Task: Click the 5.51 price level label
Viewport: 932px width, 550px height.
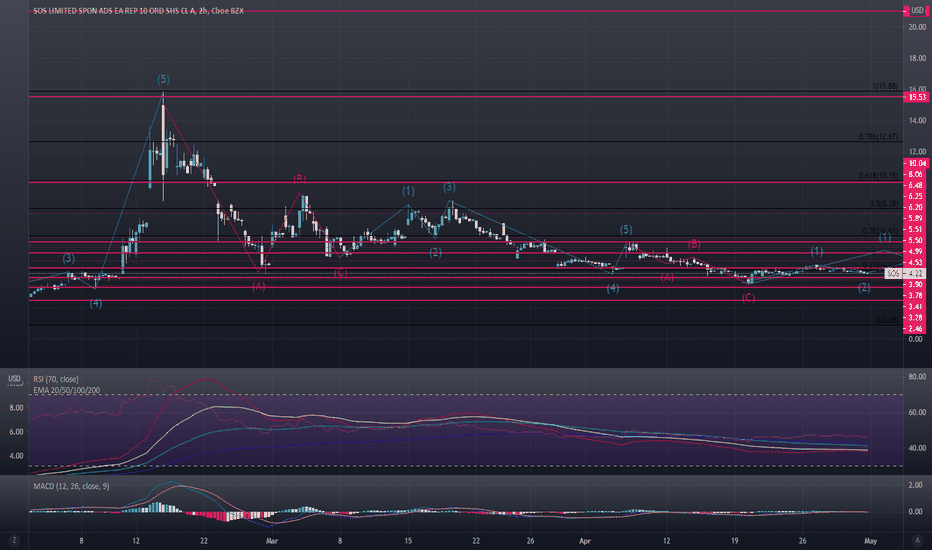Action: (x=915, y=230)
